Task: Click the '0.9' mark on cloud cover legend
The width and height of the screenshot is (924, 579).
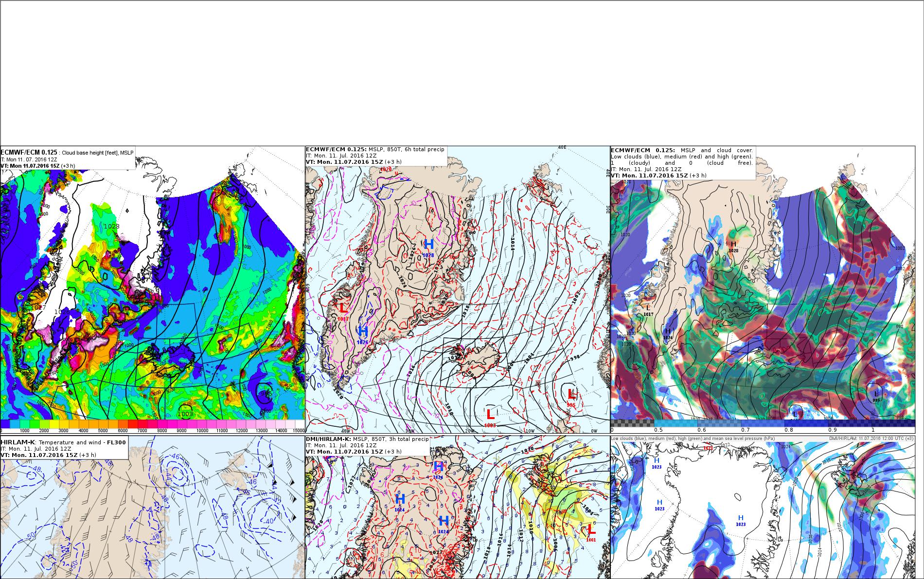Action: point(832,430)
